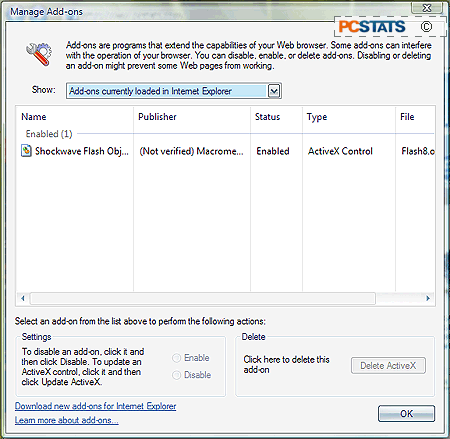This screenshot has width=450, height=439.
Task: Open Learn more about add-ons link
Action: 66,420
